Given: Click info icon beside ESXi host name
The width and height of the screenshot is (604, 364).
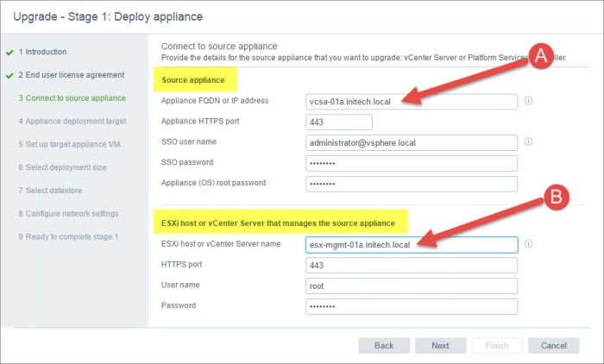Looking at the screenshot, I should [x=528, y=244].
